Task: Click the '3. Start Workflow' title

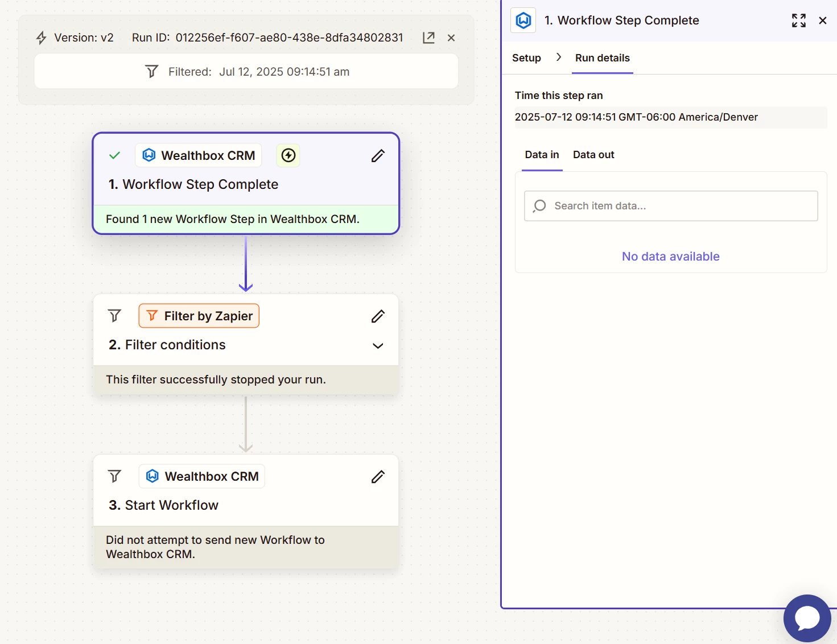Action: (x=164, y=505)
